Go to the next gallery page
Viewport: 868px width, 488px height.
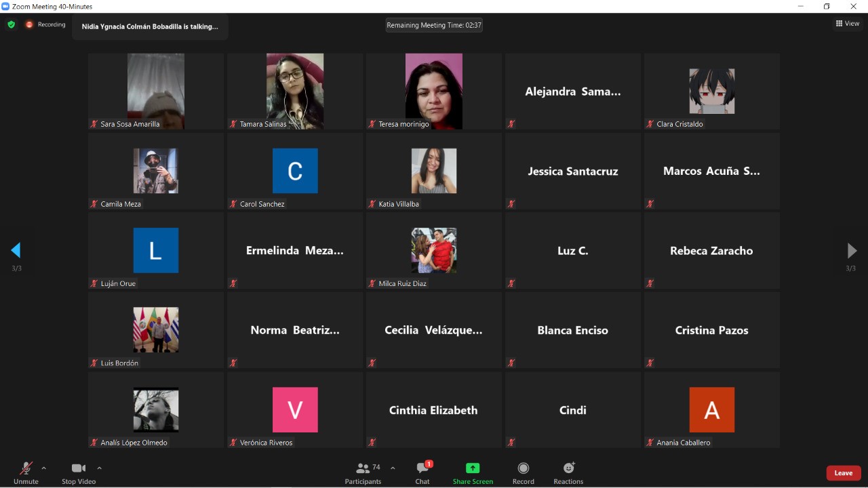[852, 251]
